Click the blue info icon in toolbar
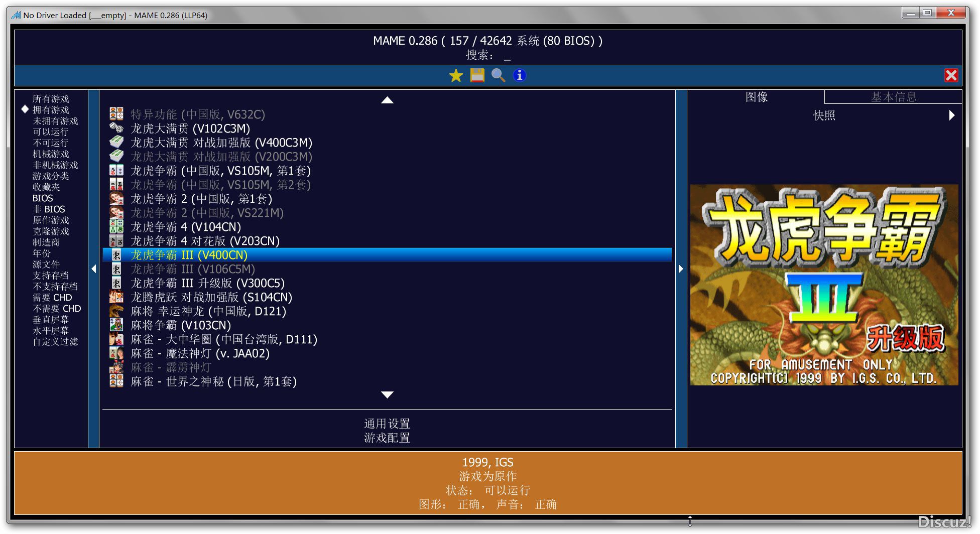The image size is (980, 534). (519, 75)
